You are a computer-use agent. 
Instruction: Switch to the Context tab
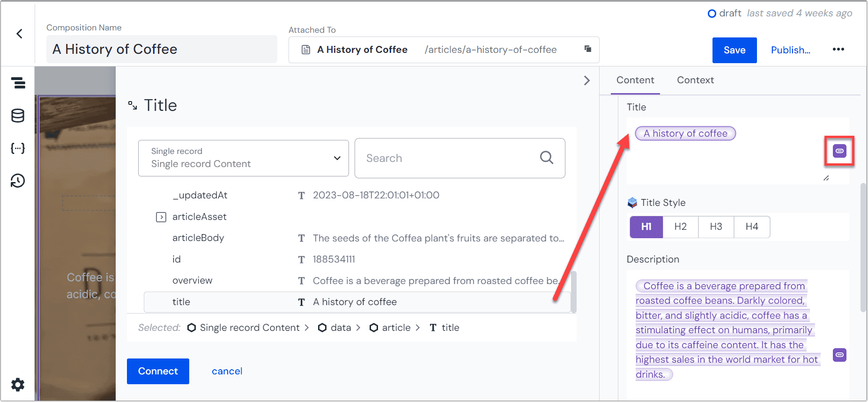[x=695, y=80]
